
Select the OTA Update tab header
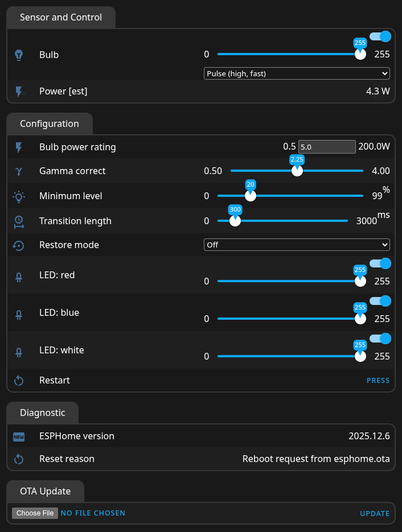[x=45, y=491]
